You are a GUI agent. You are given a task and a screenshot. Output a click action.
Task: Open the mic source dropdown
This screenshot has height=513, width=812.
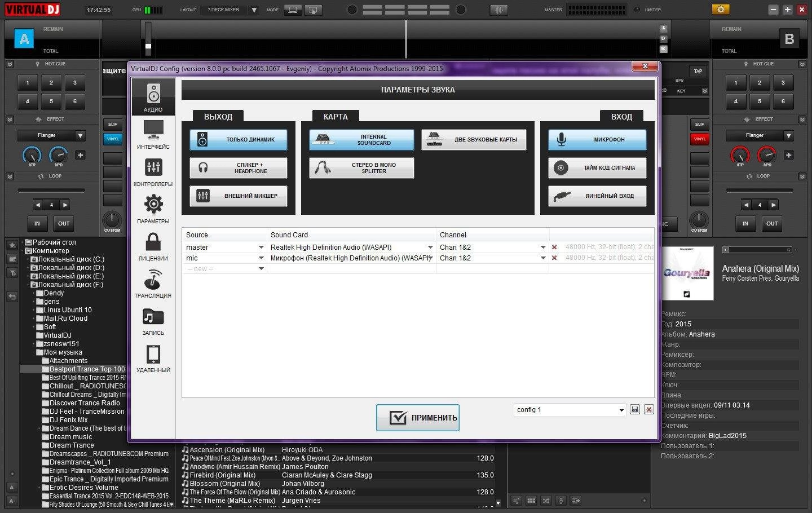click(x=261, y=258)
